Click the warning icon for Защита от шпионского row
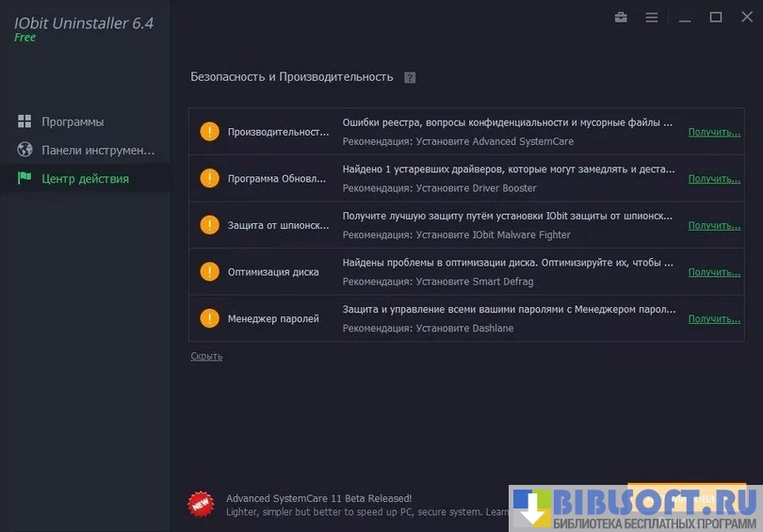 (209, 225)
